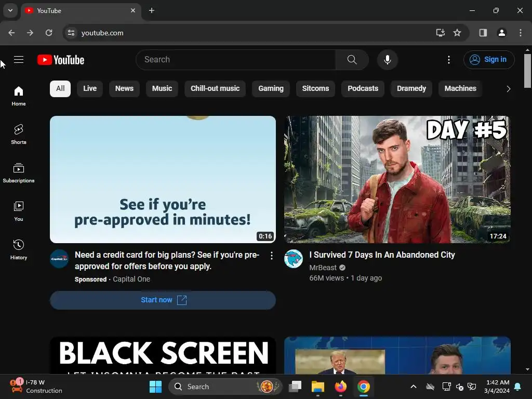Image resolution: width=532 pixels, height=399 pixels.
Task: Open ad options menu for Capital One
Action: 271,256
